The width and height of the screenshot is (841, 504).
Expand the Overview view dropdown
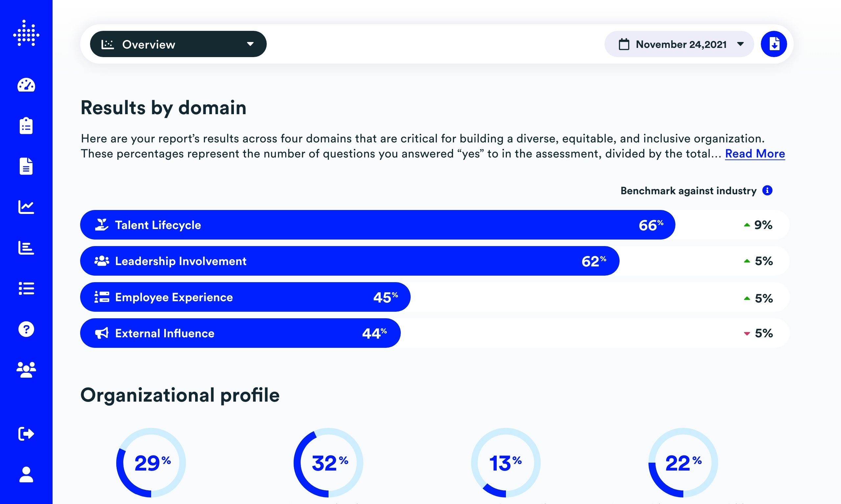pos(178,44)
